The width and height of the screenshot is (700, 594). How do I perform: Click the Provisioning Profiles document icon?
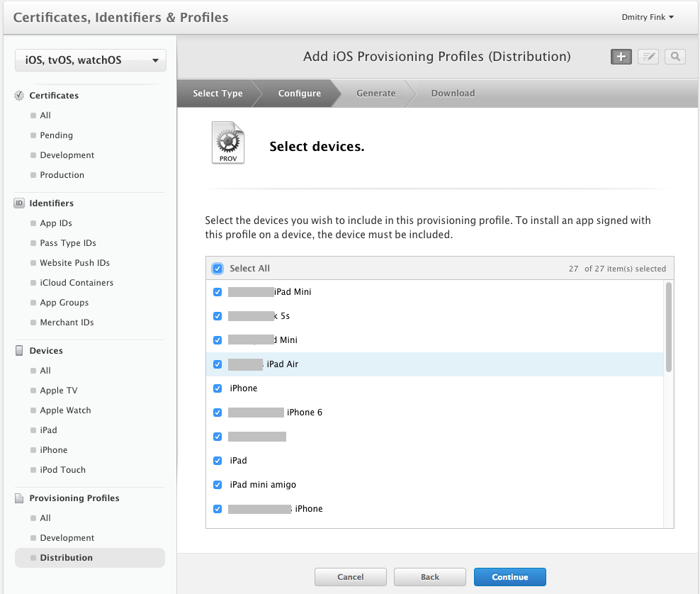point(19,498)
